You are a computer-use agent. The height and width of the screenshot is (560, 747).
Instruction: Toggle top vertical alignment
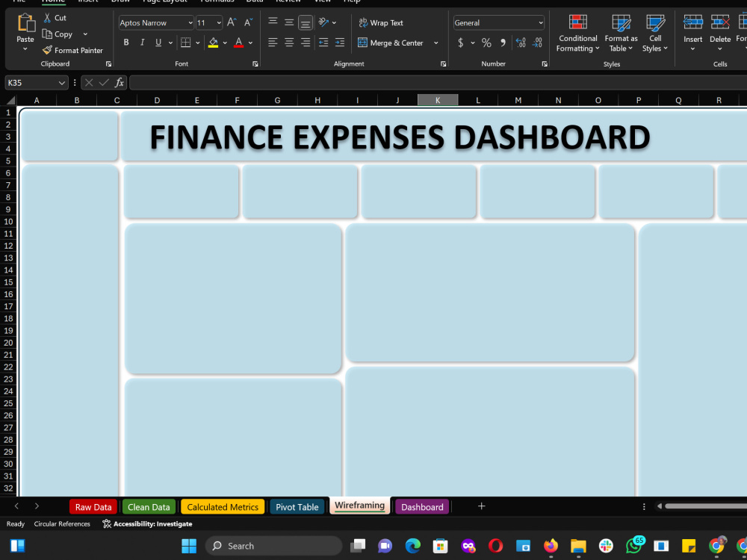click(273, 22)
